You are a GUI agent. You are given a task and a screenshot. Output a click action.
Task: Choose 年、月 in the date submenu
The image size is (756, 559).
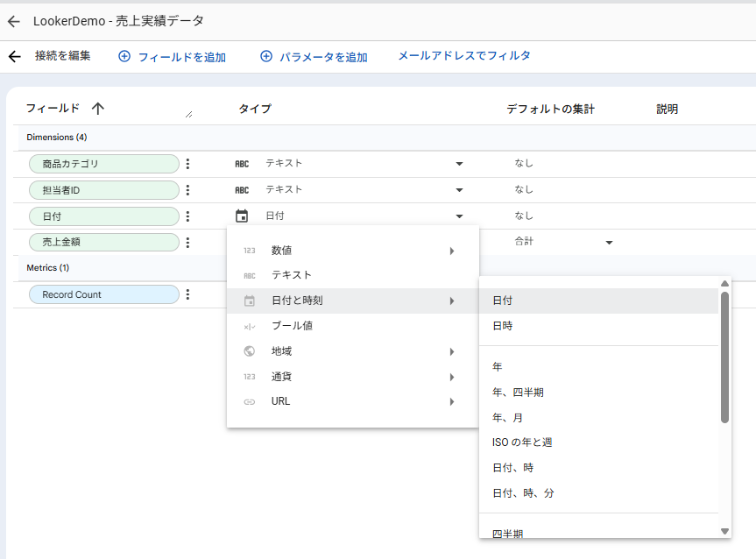point(599,418)
